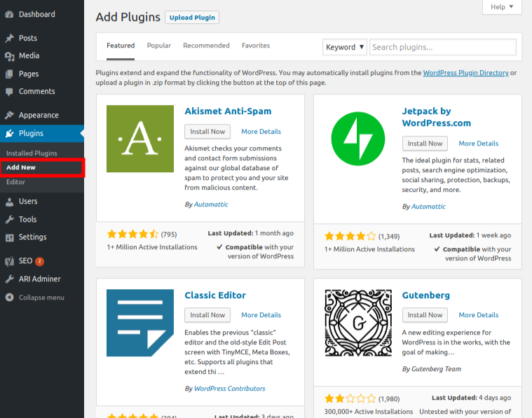Select the Appearance paintbrush icon
The height and width of the screenshot is (418, 532).
(x=10, y=116)
